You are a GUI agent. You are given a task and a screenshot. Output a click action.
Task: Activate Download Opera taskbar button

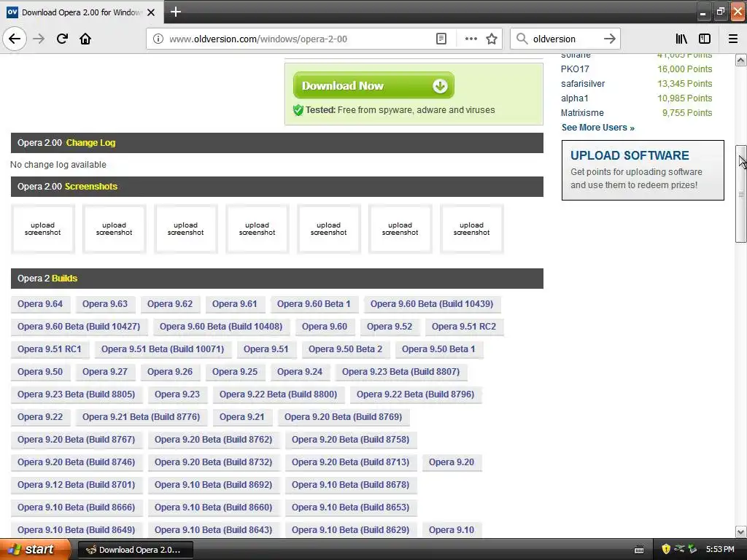135,550
